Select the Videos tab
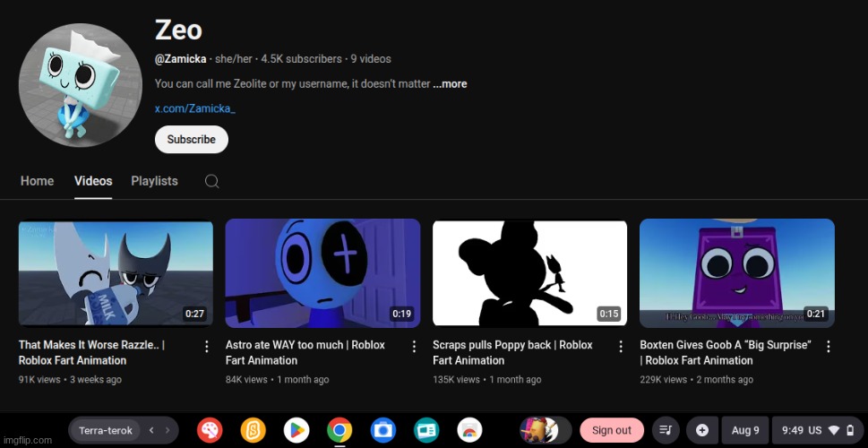 click(93, 181)
